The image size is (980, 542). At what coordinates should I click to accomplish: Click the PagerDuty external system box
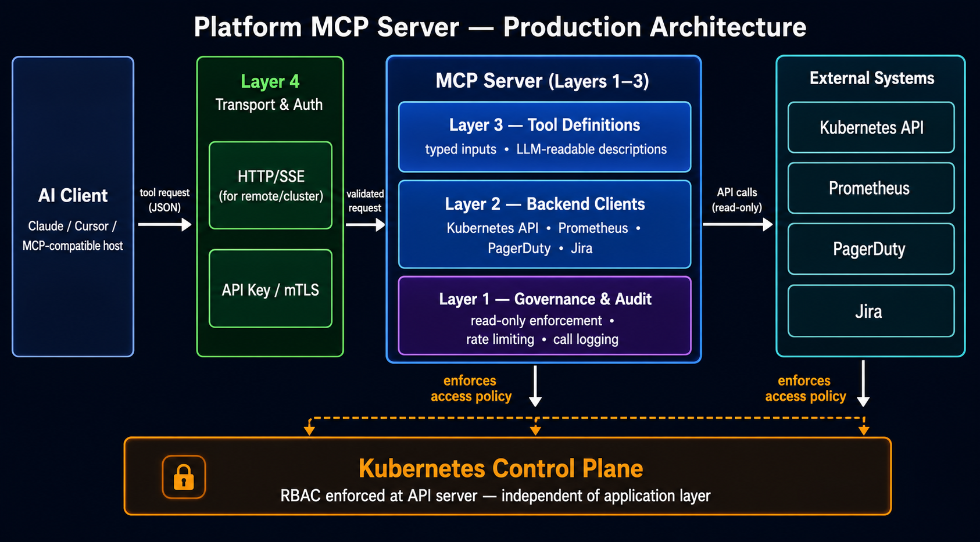click(871, 249)
